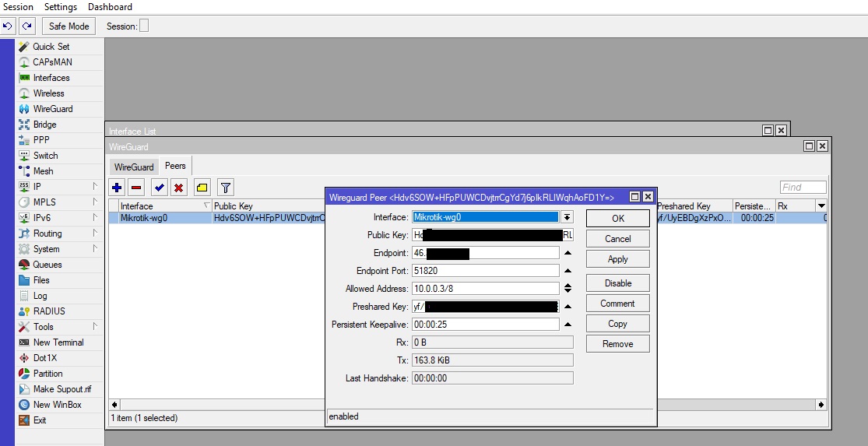Disable peer with red X icon

point(179,188)
